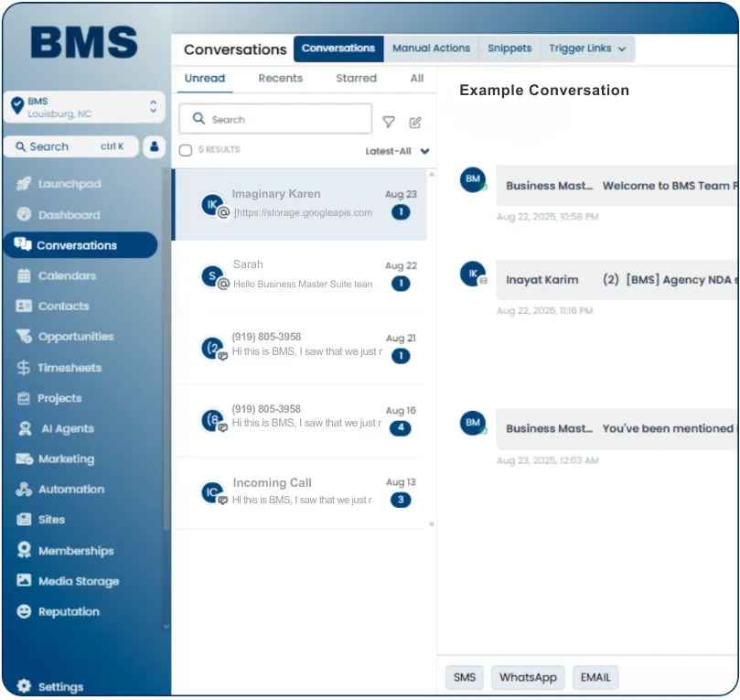
Task: Click the Imaginary Karen IK avatar
Action: pos(212,204)
